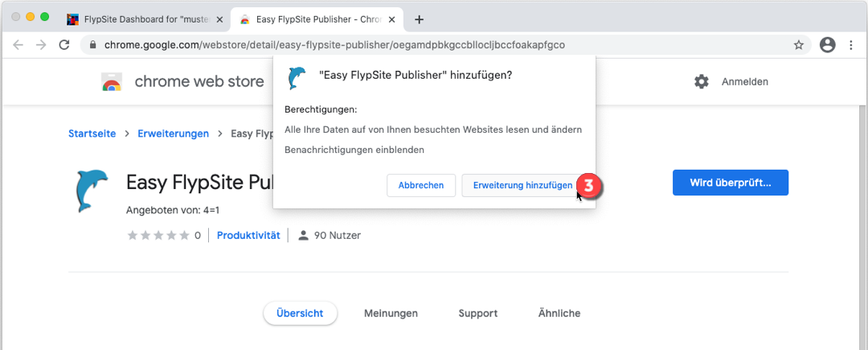Open Erweiterungen breadcrumb link
Image resolution: width=868 pixels, height=350 pixels.
(174, 134)
